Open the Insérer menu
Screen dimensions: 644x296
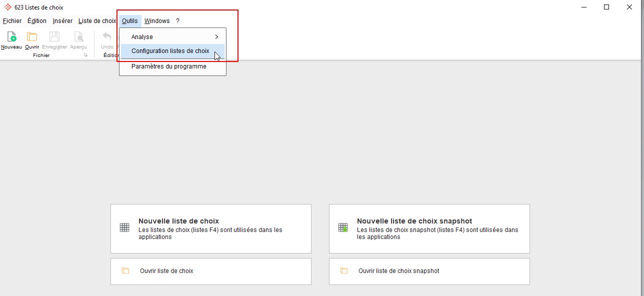[62, 21]
